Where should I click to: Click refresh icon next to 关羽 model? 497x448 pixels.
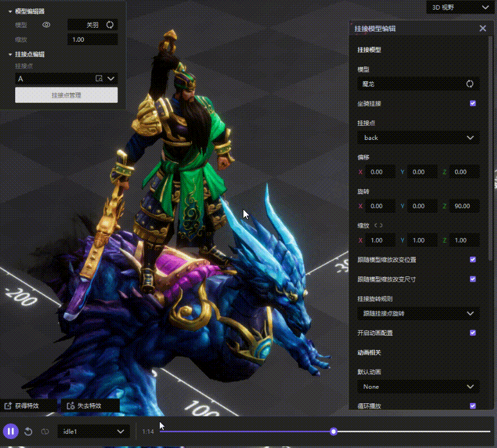(110, 25)
